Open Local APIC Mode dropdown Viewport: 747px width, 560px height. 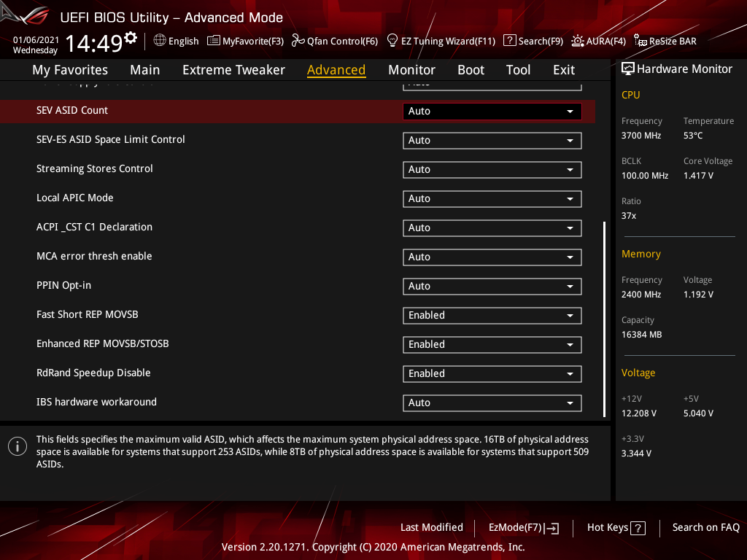(492, 198)
